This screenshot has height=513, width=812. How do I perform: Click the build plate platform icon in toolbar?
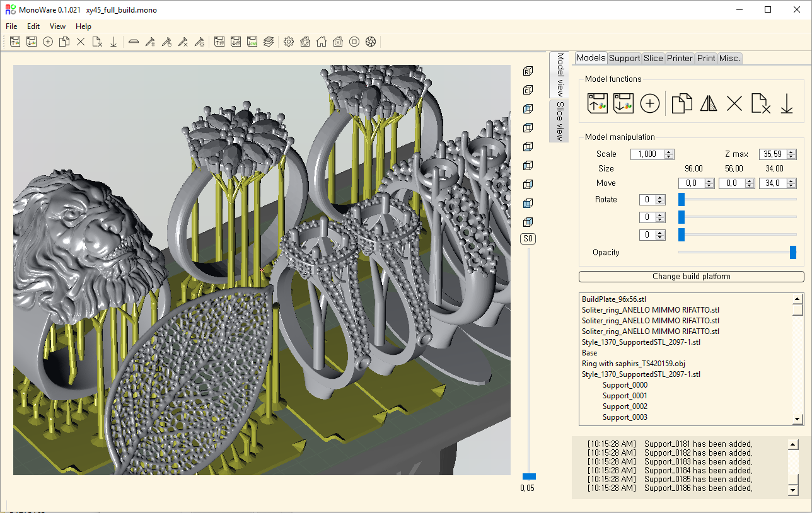pyautogui.click(x=133, y=42)
